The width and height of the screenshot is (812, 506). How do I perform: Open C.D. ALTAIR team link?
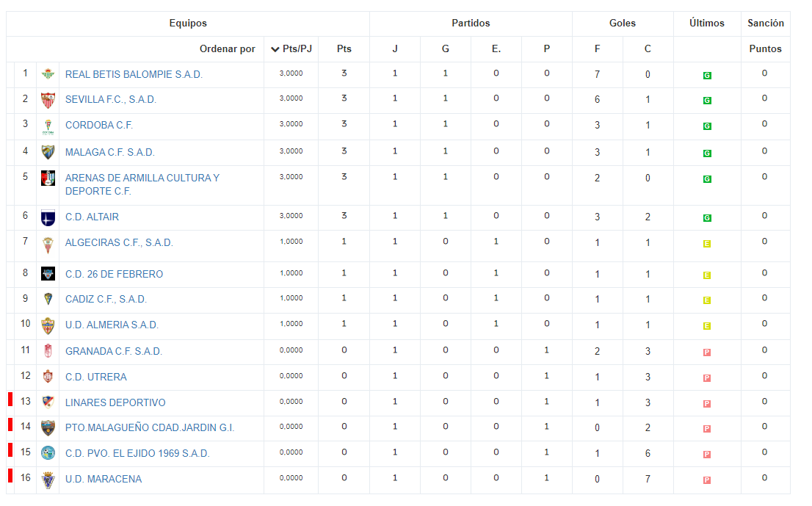tap(93, 217)
